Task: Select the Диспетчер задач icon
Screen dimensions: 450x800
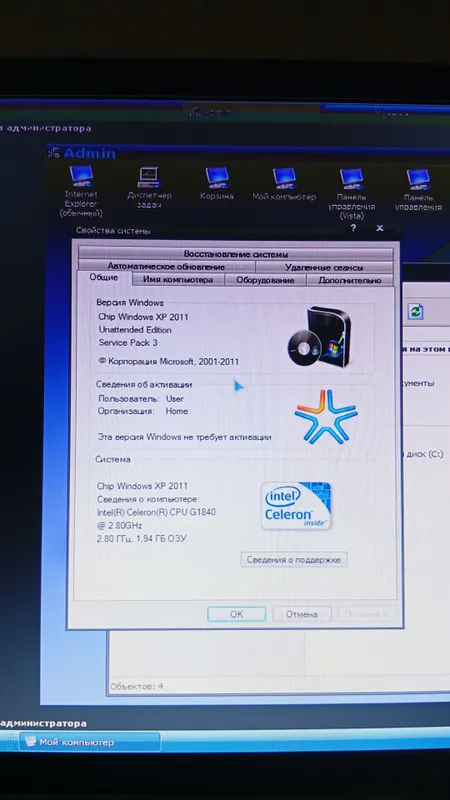Action: point(149,187)
